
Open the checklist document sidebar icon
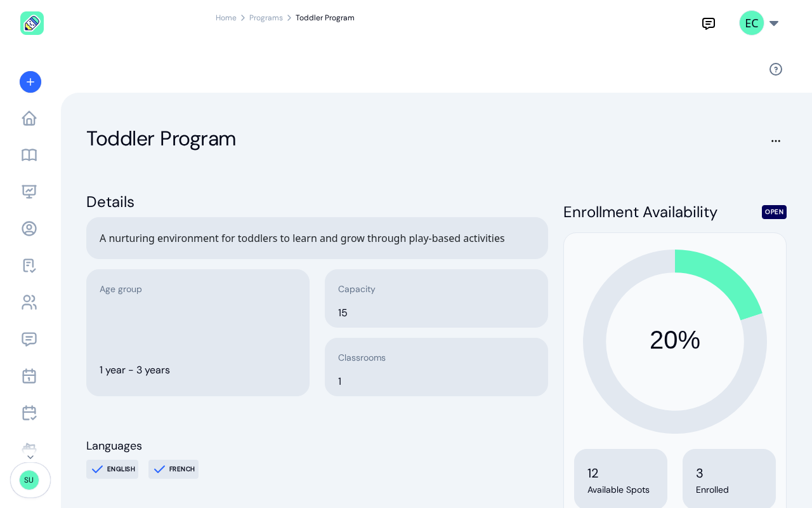(x=29, y=265)
